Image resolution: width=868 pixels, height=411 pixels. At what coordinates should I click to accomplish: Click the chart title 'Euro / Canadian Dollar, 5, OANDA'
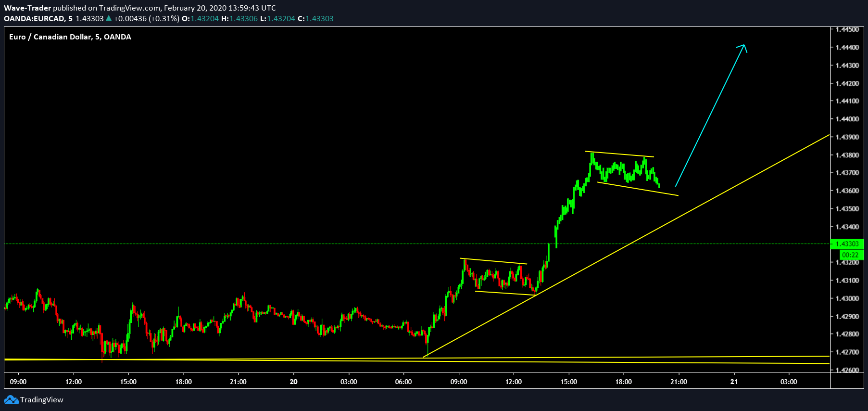pos(70,37)
